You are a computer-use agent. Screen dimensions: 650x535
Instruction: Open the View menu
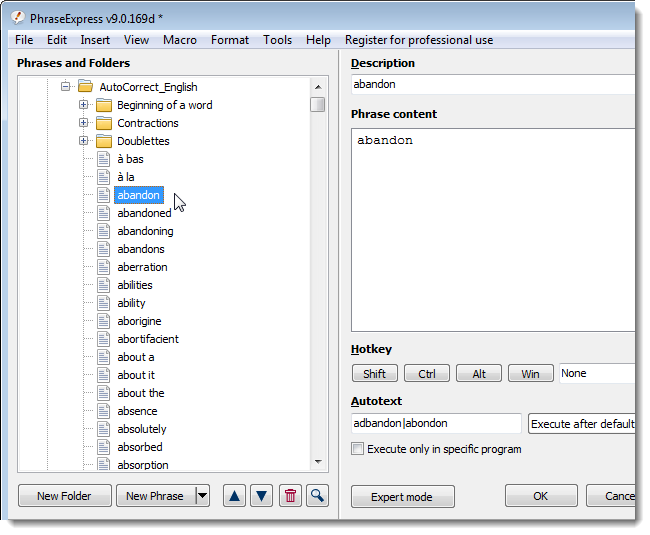tap(136, 40)
